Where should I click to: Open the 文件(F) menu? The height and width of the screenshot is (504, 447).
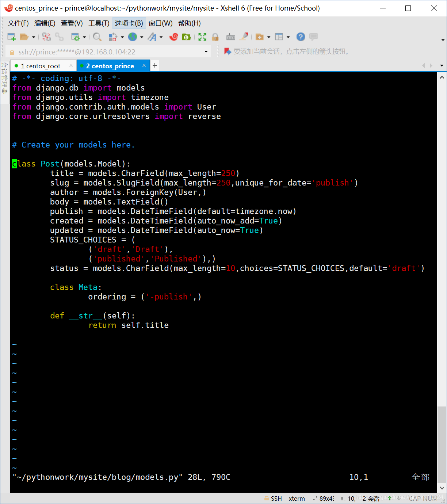click(x=18, y=23)
